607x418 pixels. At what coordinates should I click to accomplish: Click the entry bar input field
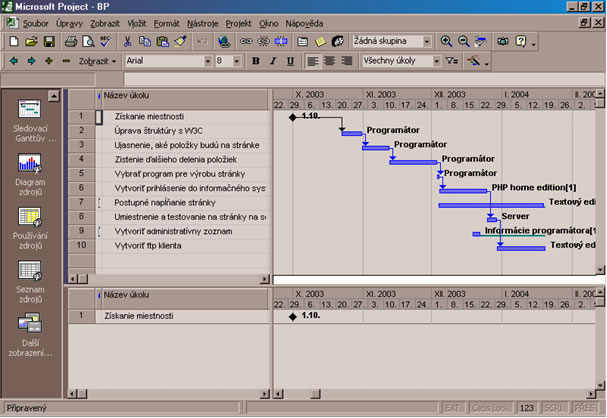tap(364, 79)
